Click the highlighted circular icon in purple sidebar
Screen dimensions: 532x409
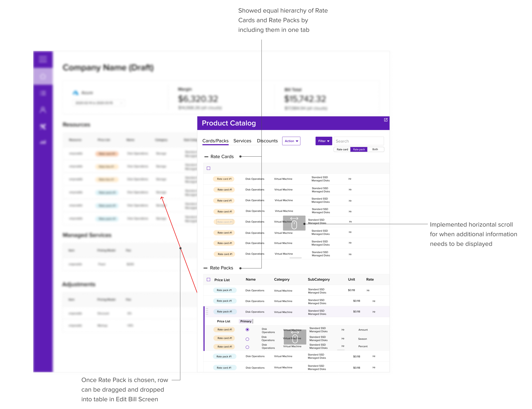[x=43, y=77]
